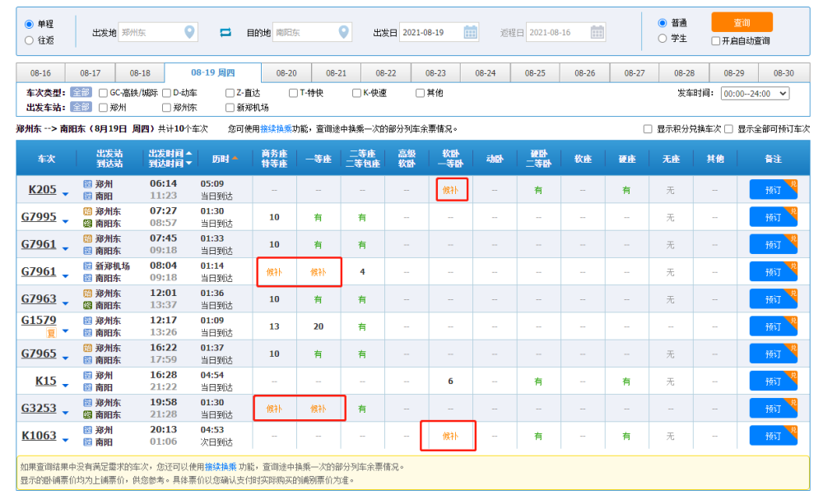Click the orange 查询 search button
The image size is (823, 504).
coord(742,22)
